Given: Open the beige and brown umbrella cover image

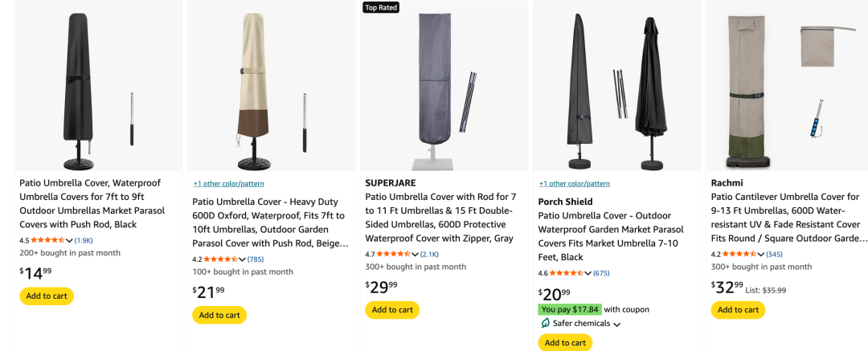Looking at the screenshot, I should pyautogui.click(x=271, y=87).
